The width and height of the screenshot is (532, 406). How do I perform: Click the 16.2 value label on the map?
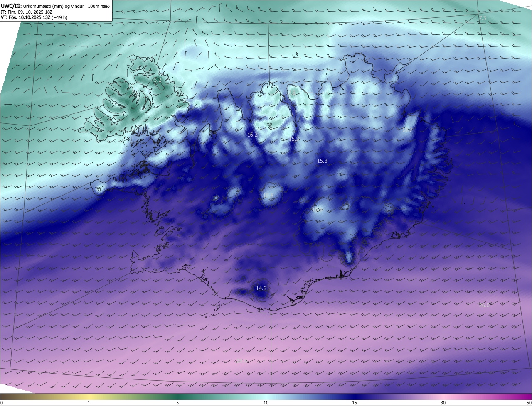pos(252,135)
